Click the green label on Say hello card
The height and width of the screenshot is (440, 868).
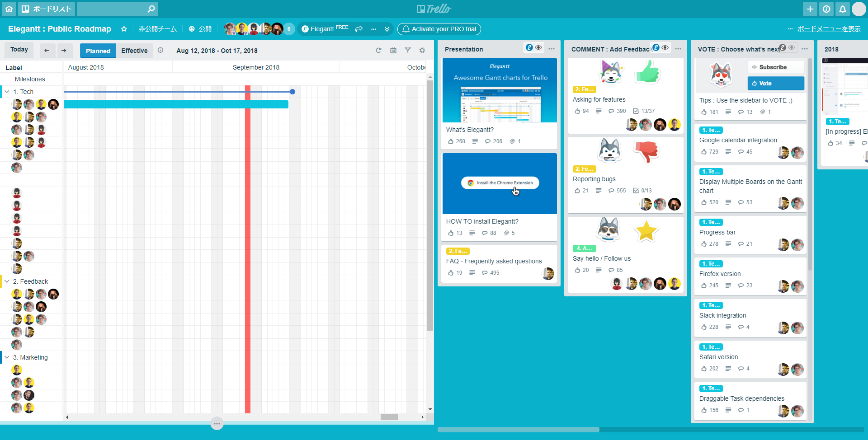585,248
